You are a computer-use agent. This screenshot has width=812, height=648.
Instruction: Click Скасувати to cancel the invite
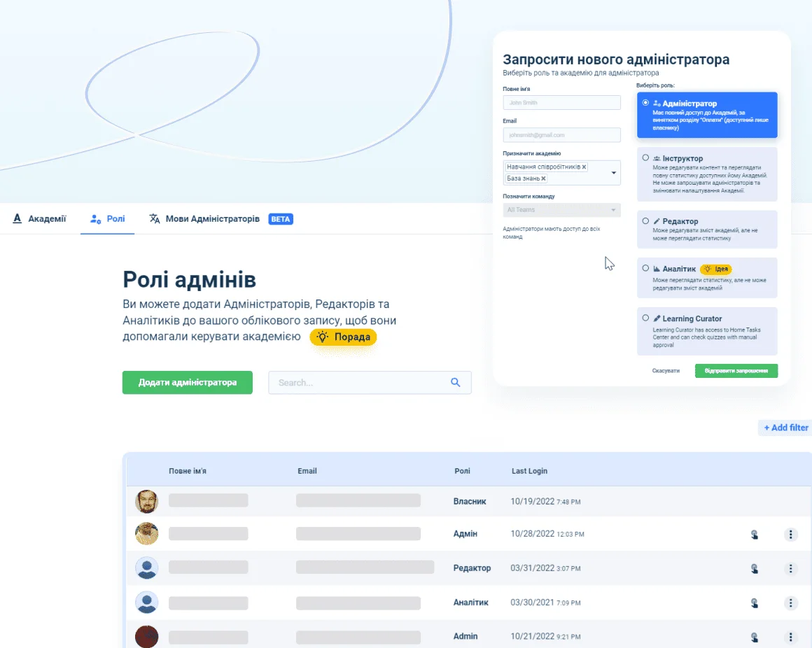point(665,371)
